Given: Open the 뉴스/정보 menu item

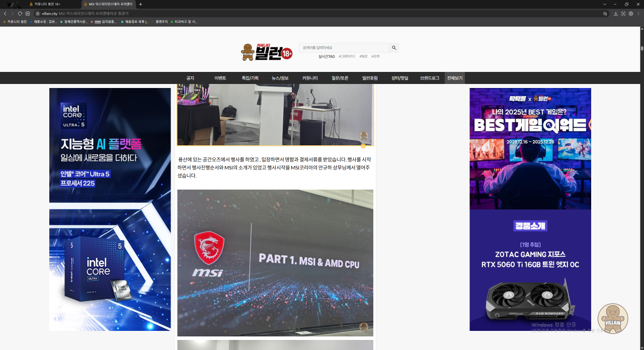Looking at the screenshot, I should click(280, 78).
